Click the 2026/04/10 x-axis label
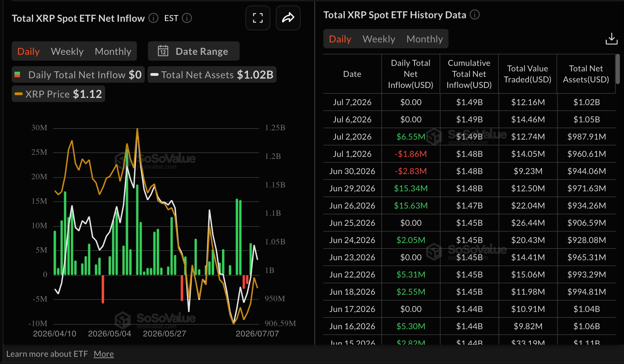624x364 pixels. coord(54,334)
